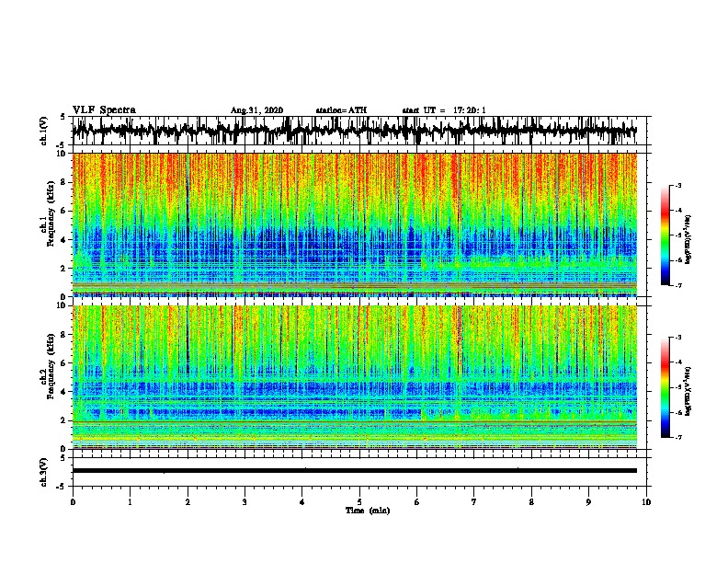Click the ch.1(V) panel "-5" voltage tick
The width and height of the screenshot is (728, 563).
[x=62, y=145]
